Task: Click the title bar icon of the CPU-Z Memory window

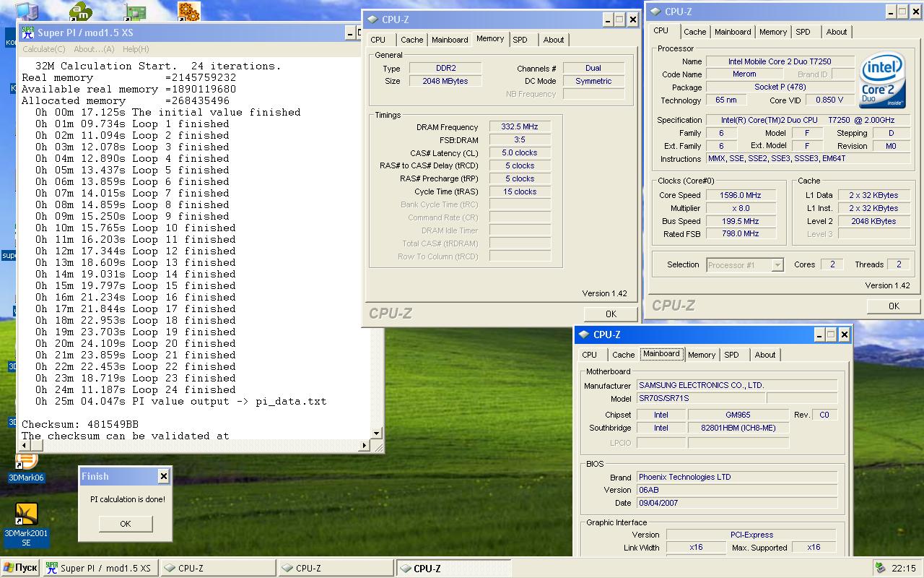Action: [x=372, y=20]
